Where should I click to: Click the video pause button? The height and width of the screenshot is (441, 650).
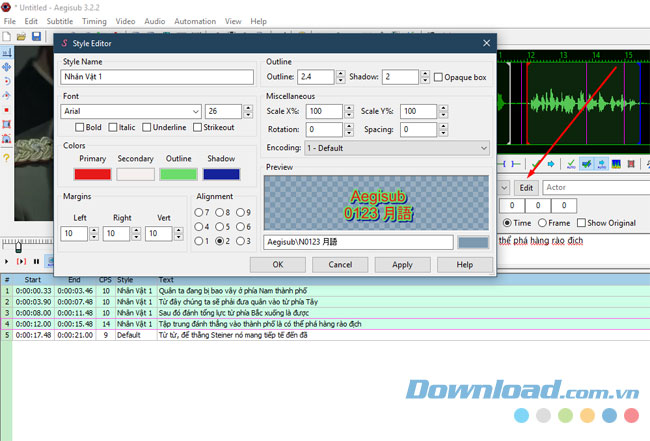pos(35,261)
